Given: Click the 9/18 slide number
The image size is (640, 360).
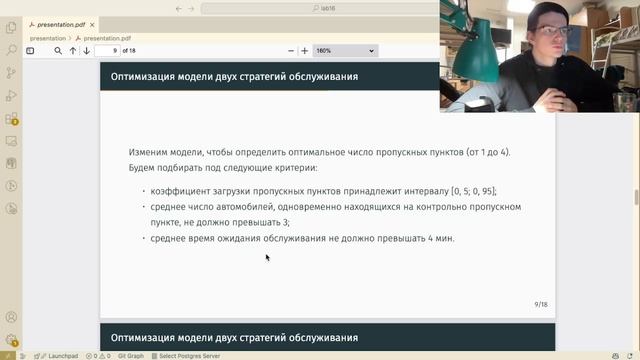Looking at the screenshot, I should (x=541, y=304).
